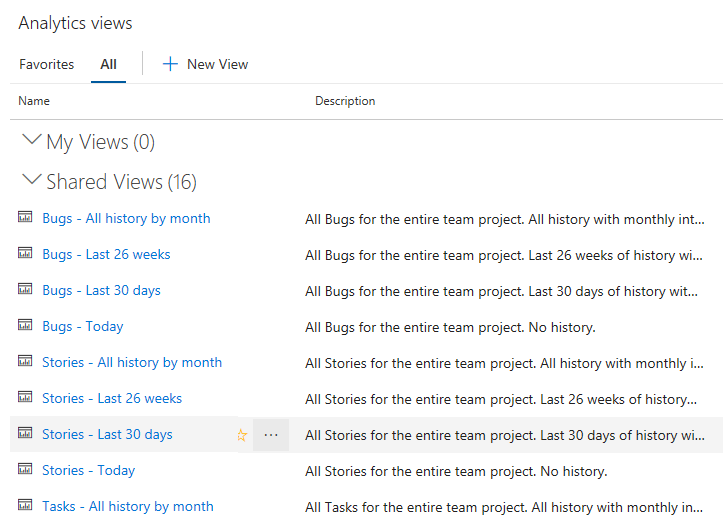
Task: Open Stories - Last 30 days view
Action: click(x=107, y=434)
